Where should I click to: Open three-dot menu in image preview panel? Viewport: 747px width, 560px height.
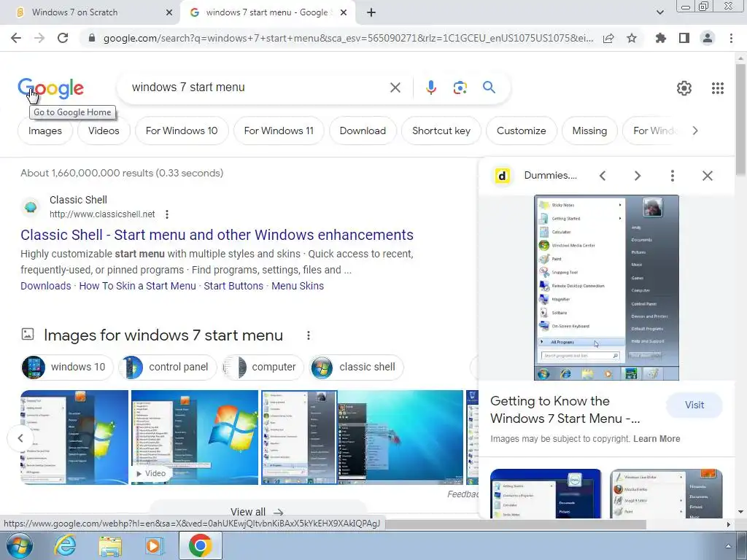tap(672, 176)
